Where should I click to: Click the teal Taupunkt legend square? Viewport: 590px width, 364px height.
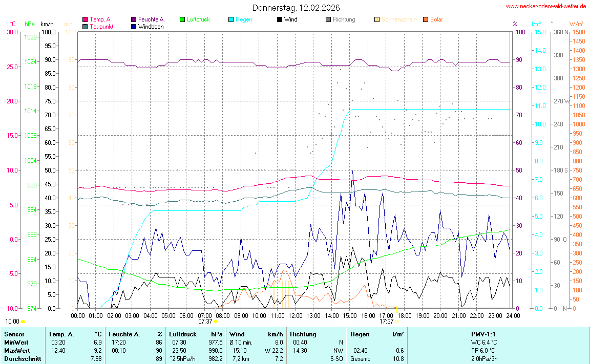pyautogui.click(x=85, y=27)
